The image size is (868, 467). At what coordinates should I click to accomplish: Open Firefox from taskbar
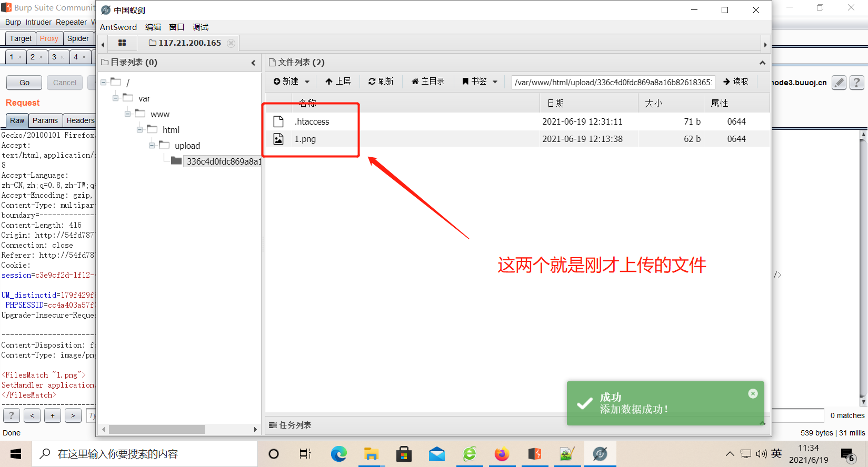[x=502, y=454]
